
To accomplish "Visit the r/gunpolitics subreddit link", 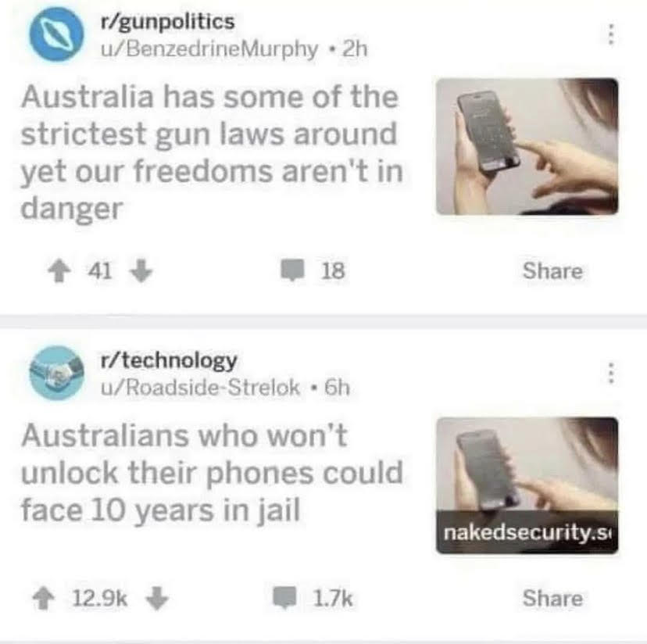I will point(167,21).
